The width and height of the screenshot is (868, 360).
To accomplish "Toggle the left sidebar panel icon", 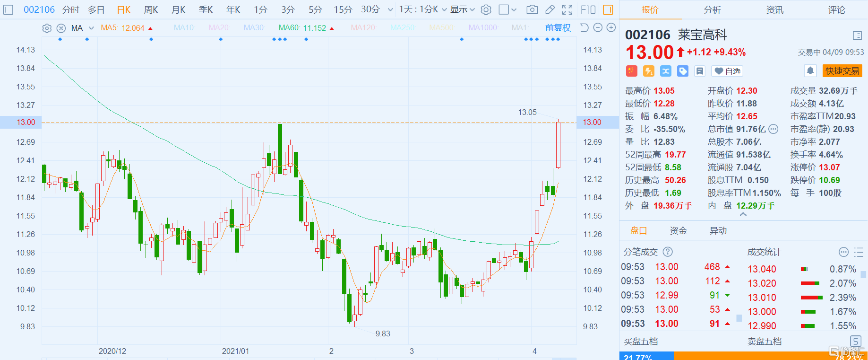I will (9, 9).
